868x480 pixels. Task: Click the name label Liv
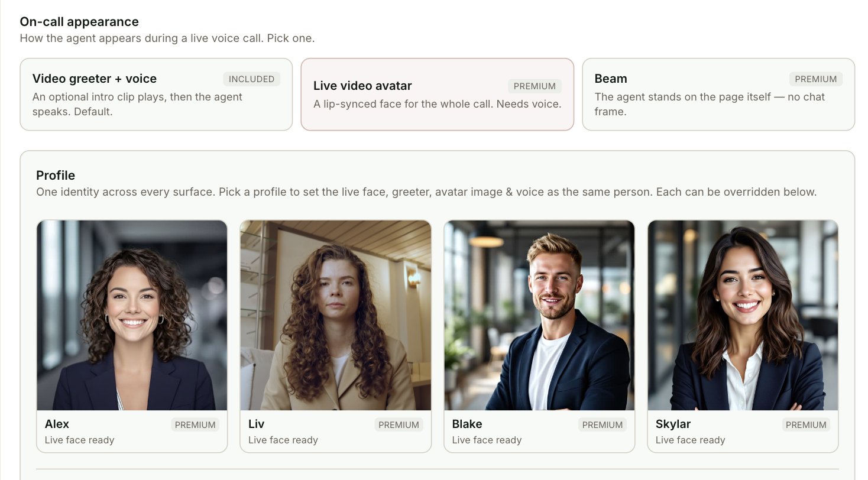pyautogui.click(x=256, y=424)
